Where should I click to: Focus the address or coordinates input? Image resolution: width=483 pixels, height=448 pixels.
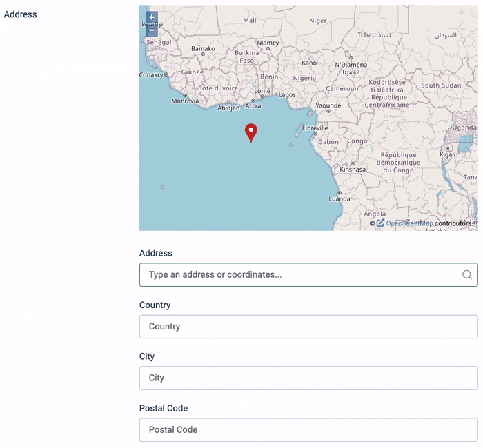coord(308,274)
